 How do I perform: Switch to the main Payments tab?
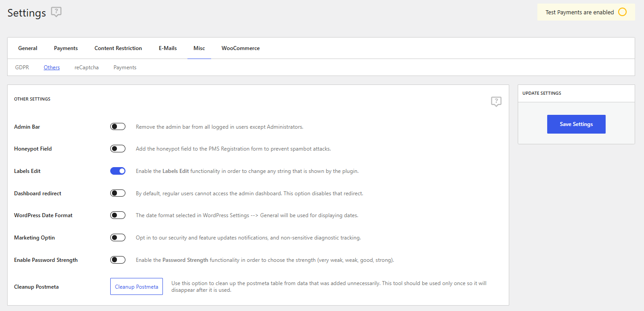(66, 48)
